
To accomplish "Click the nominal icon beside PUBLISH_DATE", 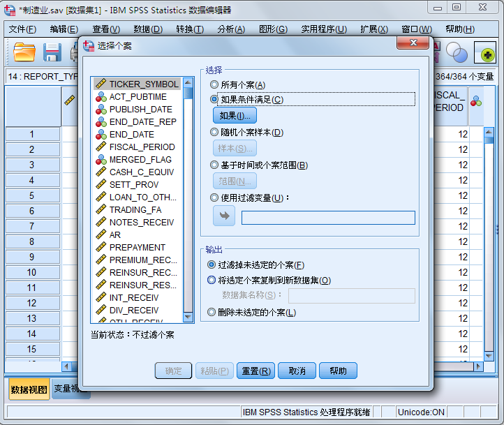I will click(101, 110).
